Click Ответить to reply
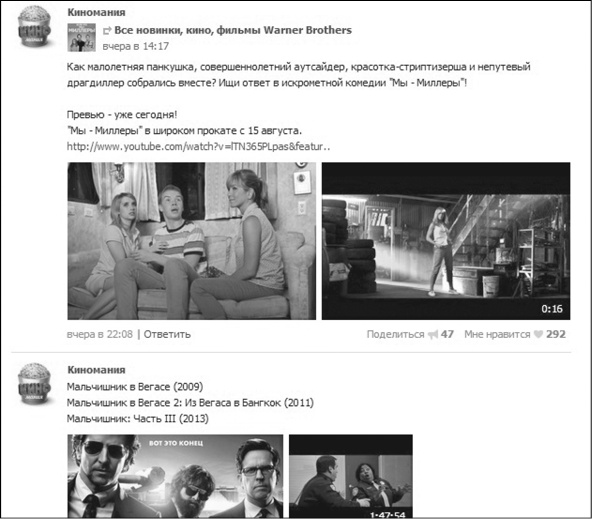 pyautogui.click(x=167, y=334)
